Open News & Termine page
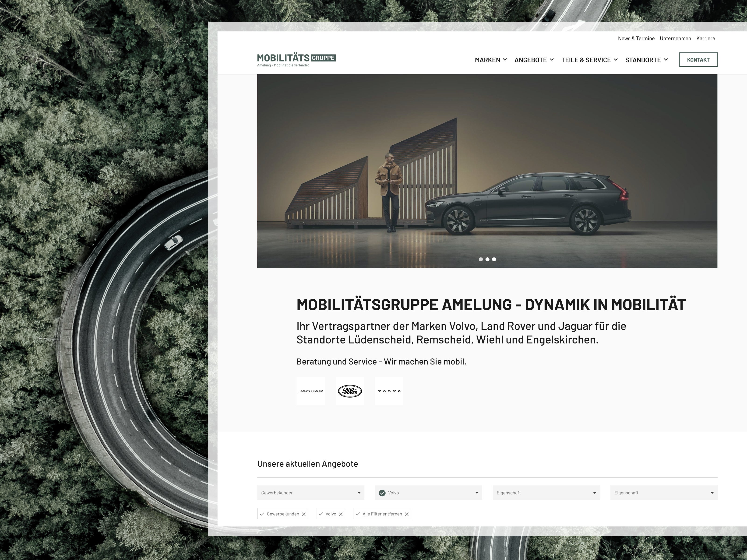Image resolution: width=747 pixels, height=560 pixels. [636, 38]
